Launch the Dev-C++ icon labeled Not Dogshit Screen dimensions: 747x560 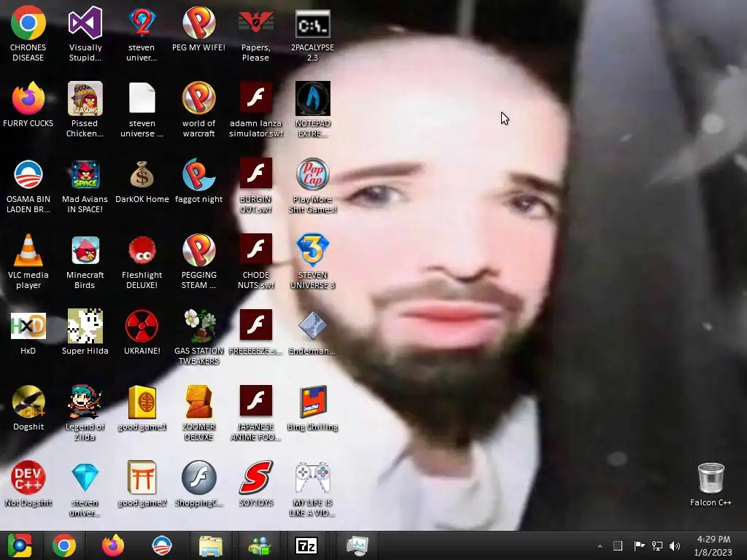tap(28, 477)
